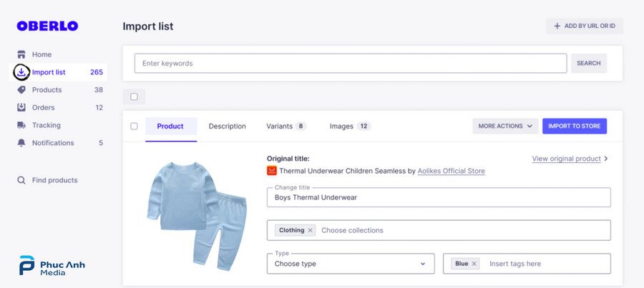Screen dimensions: 644x288
Task: Click the AliExpress icon beside original title
Action: click(x=272, y=171)
